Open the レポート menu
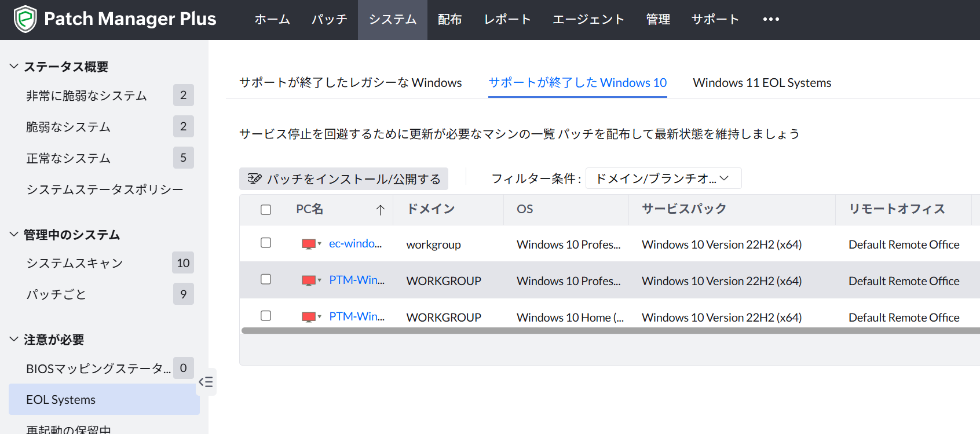The image size is (980, 434). (507, 20)
